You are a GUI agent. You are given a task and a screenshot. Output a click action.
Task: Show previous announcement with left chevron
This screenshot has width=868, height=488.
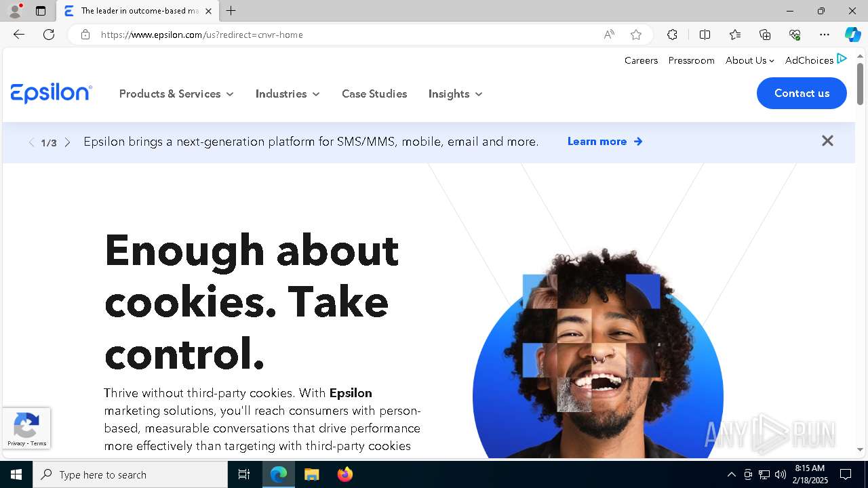coord(31,142)
